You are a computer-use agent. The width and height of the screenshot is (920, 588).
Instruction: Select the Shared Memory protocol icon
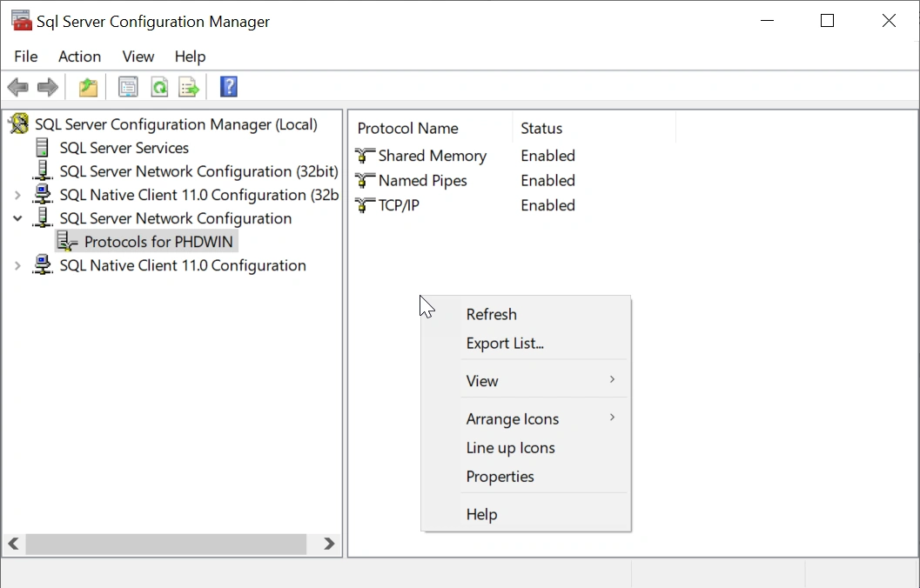click(366, 157)
